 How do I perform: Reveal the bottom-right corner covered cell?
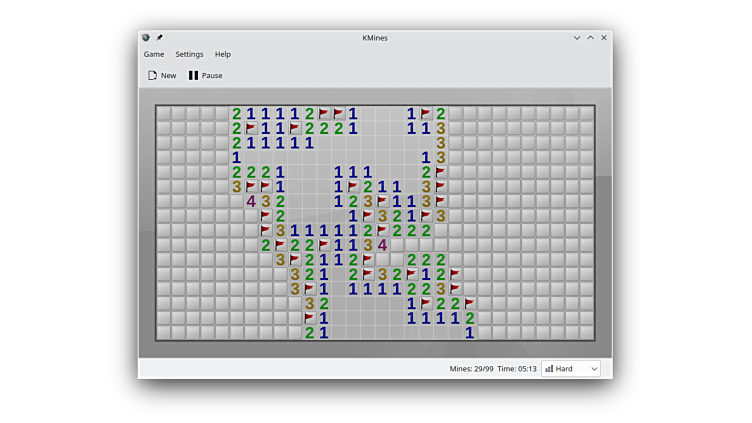586,332
